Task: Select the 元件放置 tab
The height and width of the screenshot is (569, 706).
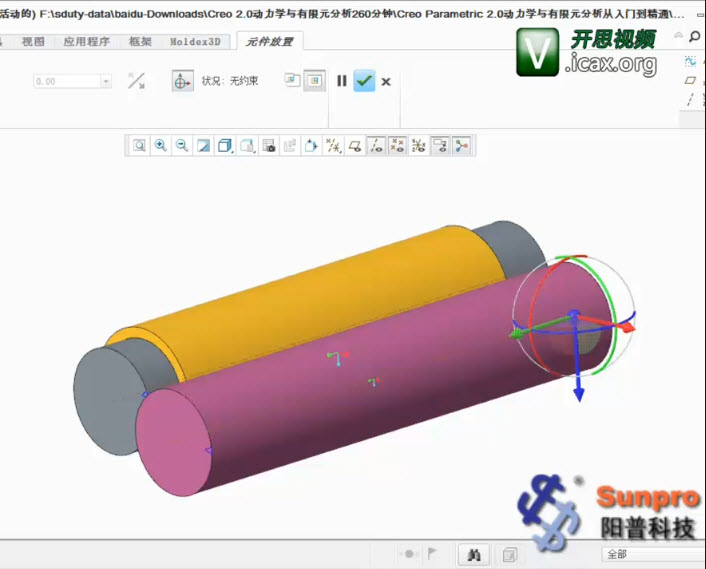Action: click(269, 42)
